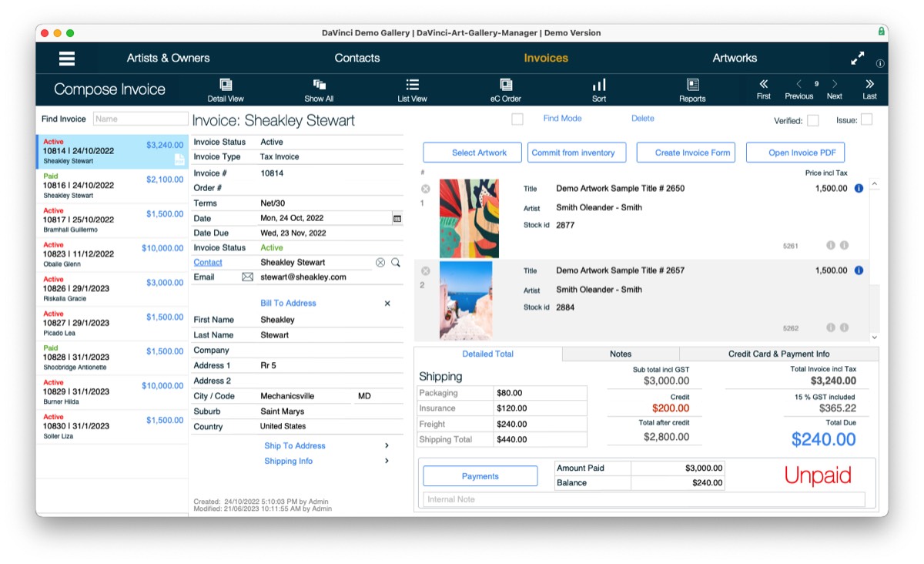Open the Sort options
This screenshot has height=564, width=924.
coord(599,89)
